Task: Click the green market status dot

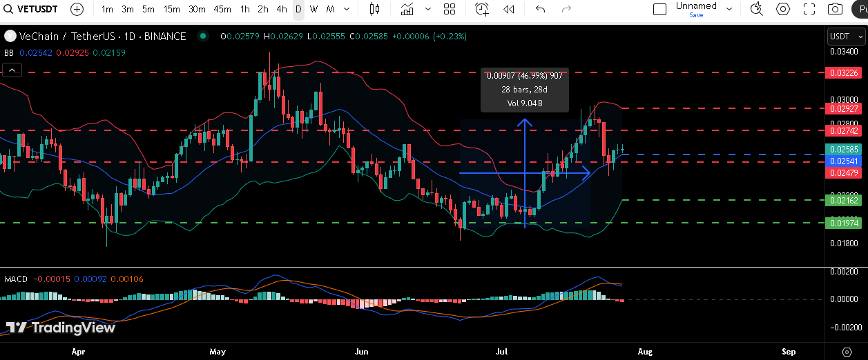Action: pos(202,37)
